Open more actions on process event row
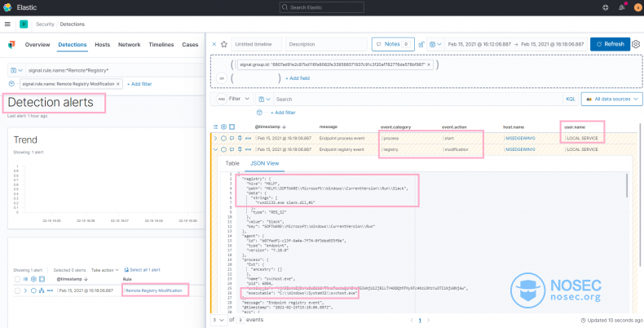The width and height of the screenshot is (644, 328). pyautogui.click(x=248, y=138)
